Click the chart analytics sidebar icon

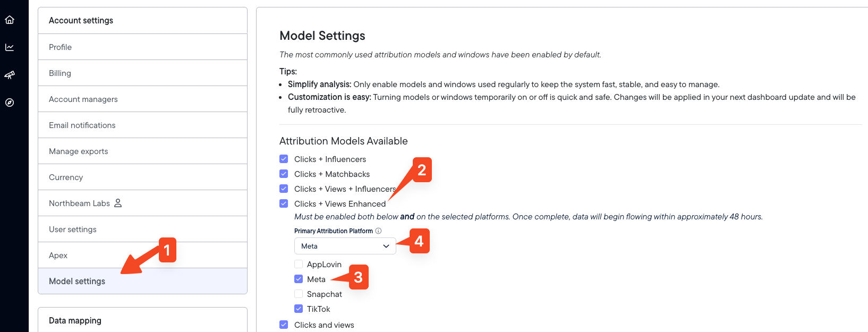[10, 48]
